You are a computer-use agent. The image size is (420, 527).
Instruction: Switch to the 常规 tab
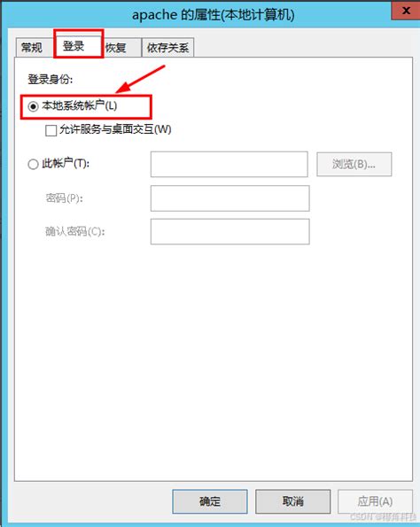pos(34,48)
